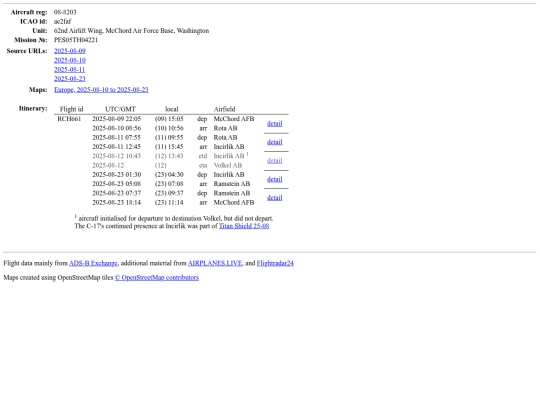Click UTC time 2025-08-11 07:55
Viewport: 540px width, 405px height.
click(x=116, y=137)
